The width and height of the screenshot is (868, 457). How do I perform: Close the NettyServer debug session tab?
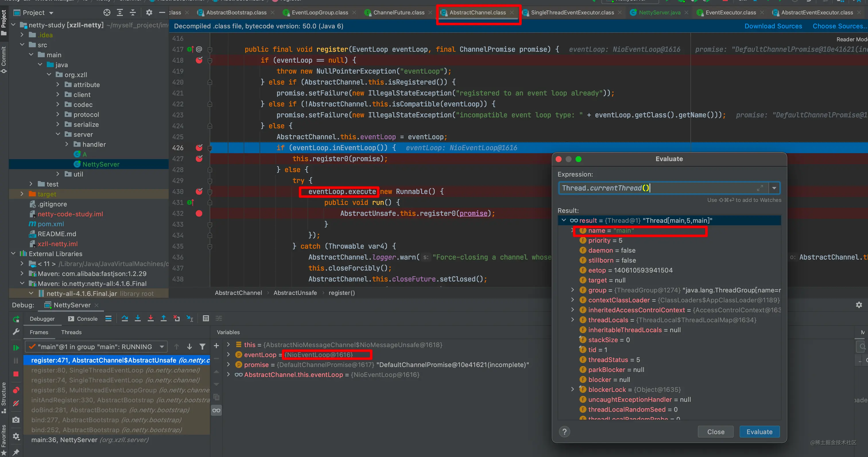pos(97,305)
